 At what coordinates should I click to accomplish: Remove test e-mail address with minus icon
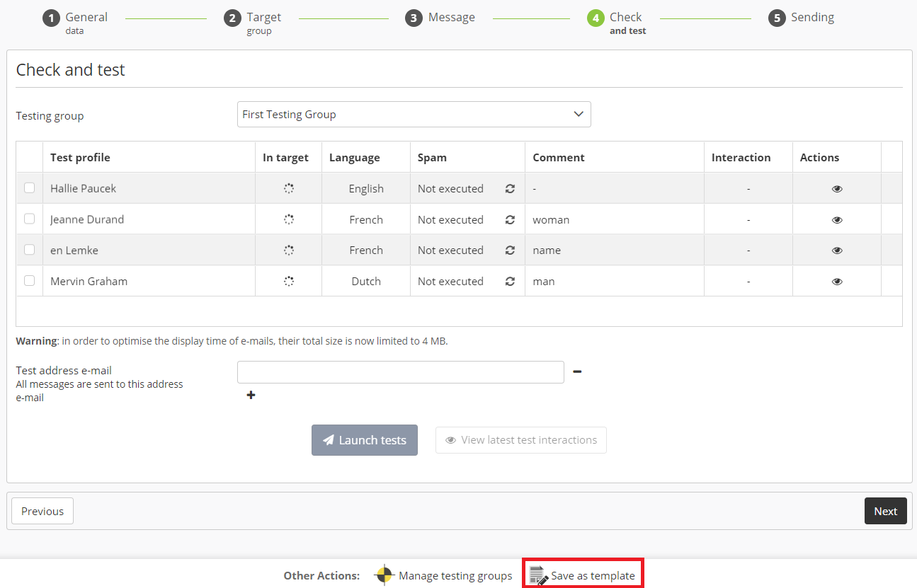click(x=577, y=371)
